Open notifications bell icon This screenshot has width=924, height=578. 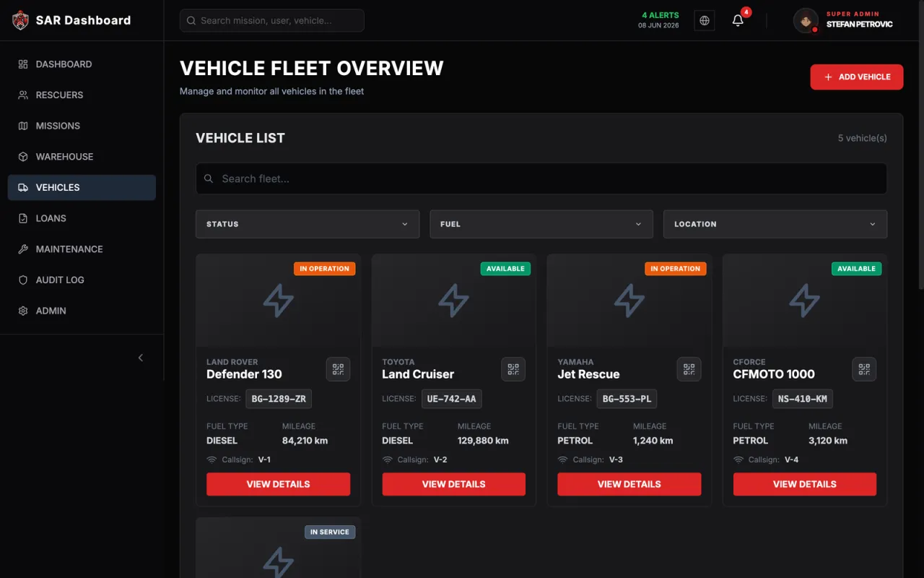click(738, 20)
